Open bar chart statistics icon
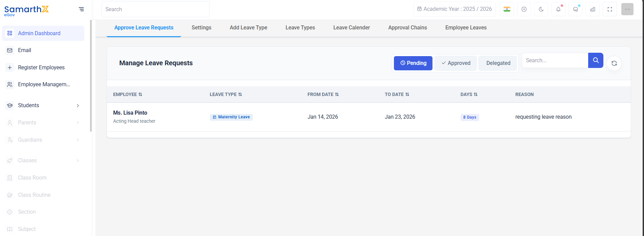 tap(593, 9)
